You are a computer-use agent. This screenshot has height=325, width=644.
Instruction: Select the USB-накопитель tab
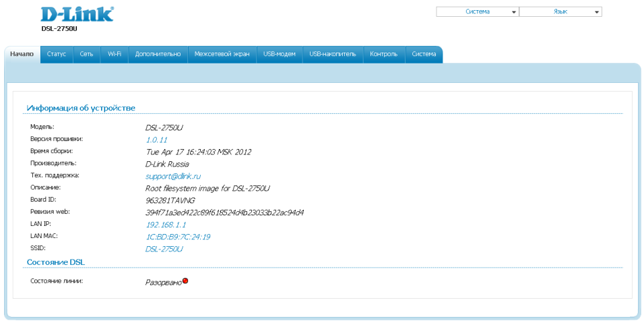tap(333, 54)
